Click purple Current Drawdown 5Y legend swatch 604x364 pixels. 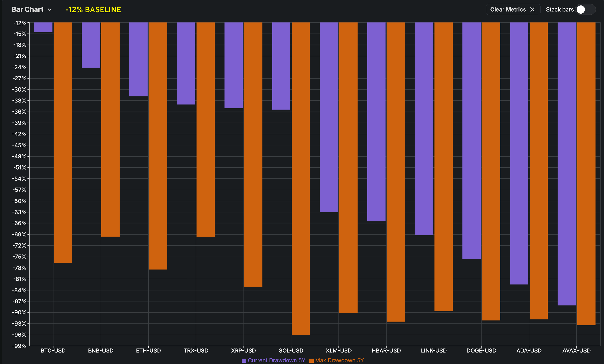(x=244, y=361)
